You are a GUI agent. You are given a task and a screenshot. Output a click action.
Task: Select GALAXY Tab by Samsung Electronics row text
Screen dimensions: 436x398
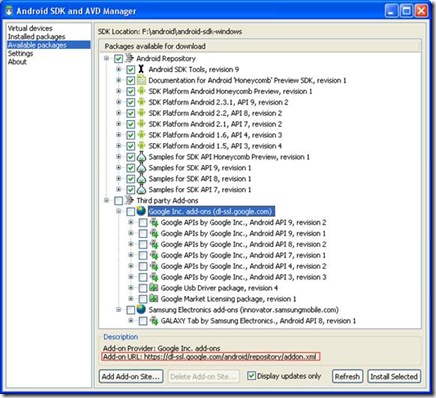(258, 321)
